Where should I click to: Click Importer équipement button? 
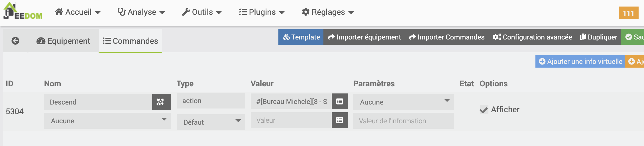[x=364, y=37]
